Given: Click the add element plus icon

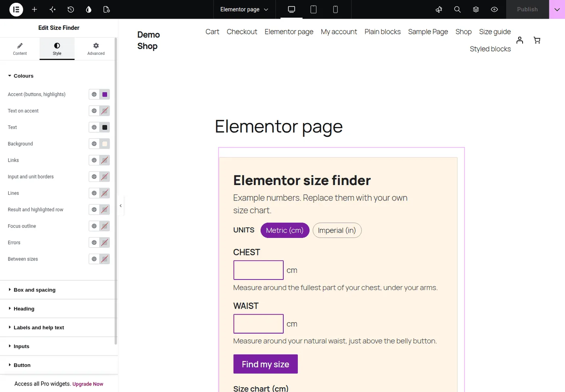Looking at the screenshot, I should [x=34, y=9].
